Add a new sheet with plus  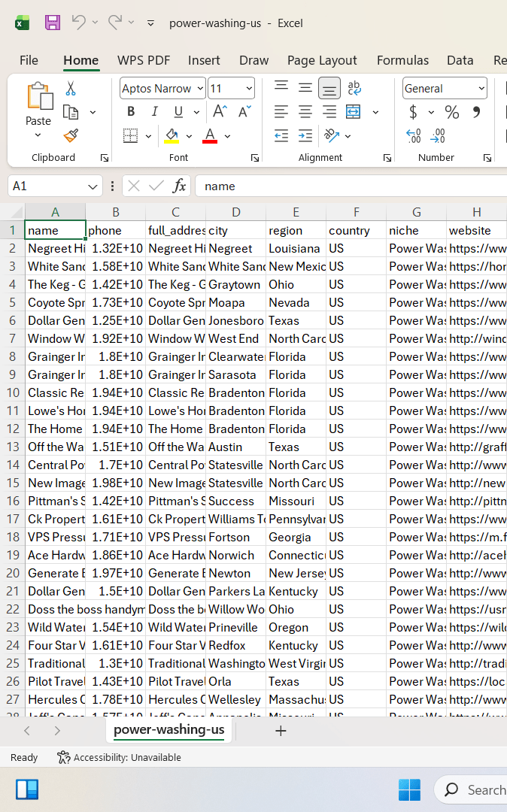(281, 731)
